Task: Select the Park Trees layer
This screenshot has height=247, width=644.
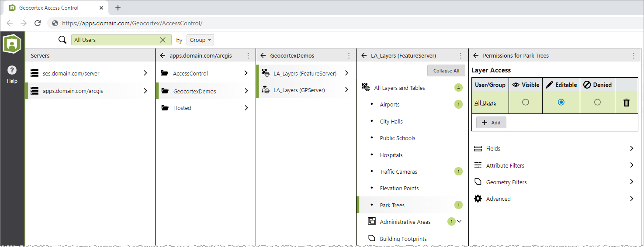Action: tap(412, 205)
